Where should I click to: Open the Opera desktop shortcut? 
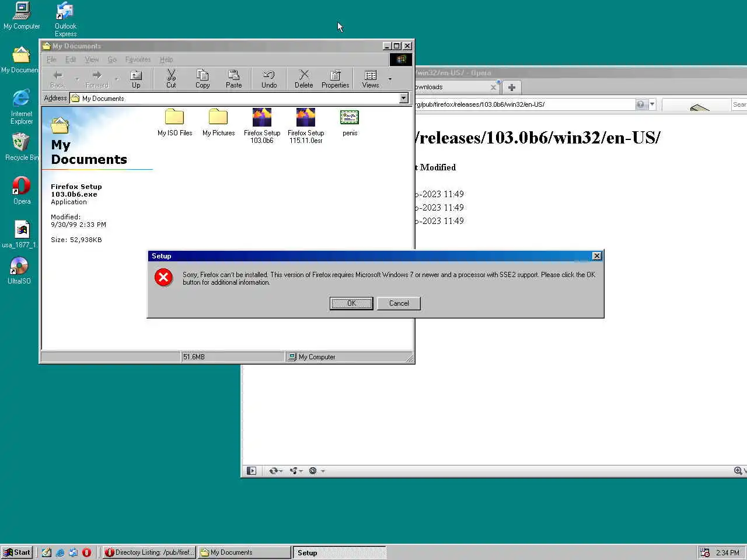click(x=22, y=190)
